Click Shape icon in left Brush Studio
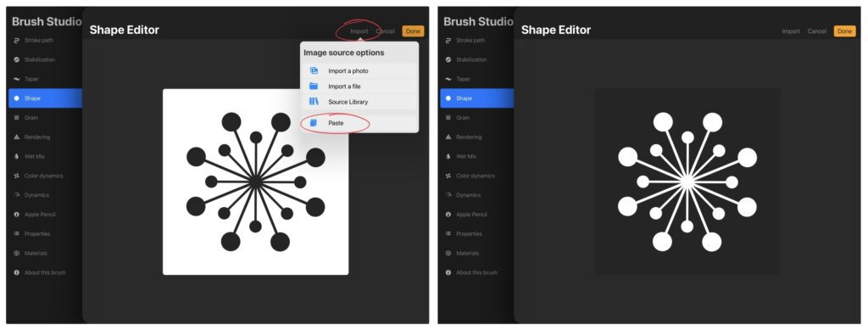The width and height of the screenshot is (868, 330). click(17, 98)
